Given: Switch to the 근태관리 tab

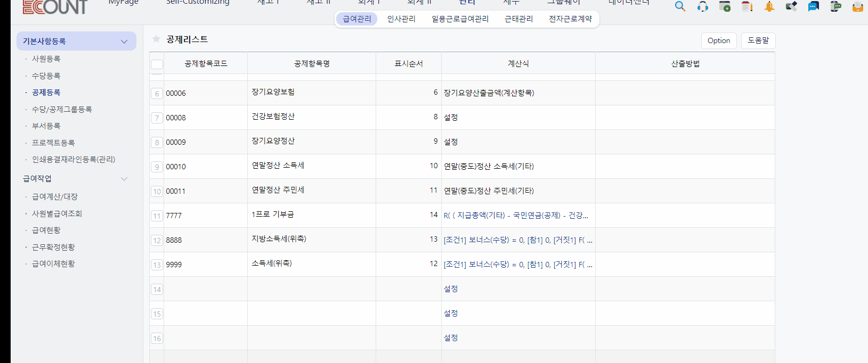Looking at the screenshot, I should click(519, 19).
